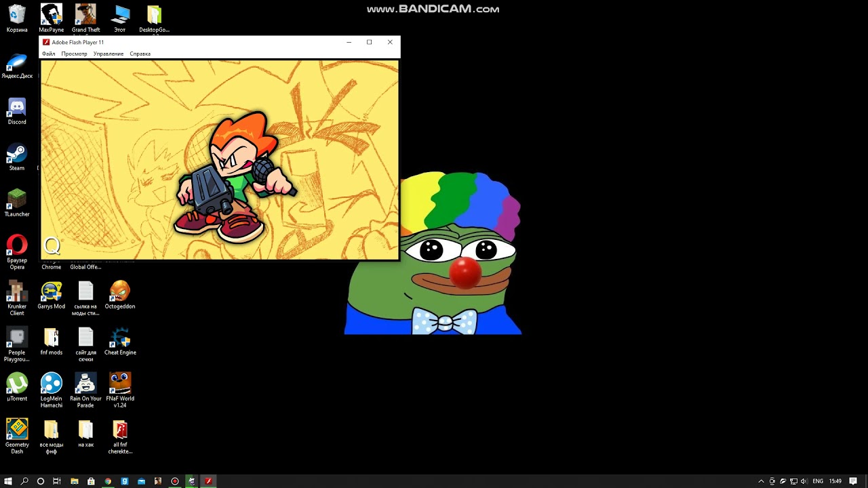Viewport: 868px width, 488px height.
Task: Select the all fnf cherekte Flash file
Action: tap(120, 436)
